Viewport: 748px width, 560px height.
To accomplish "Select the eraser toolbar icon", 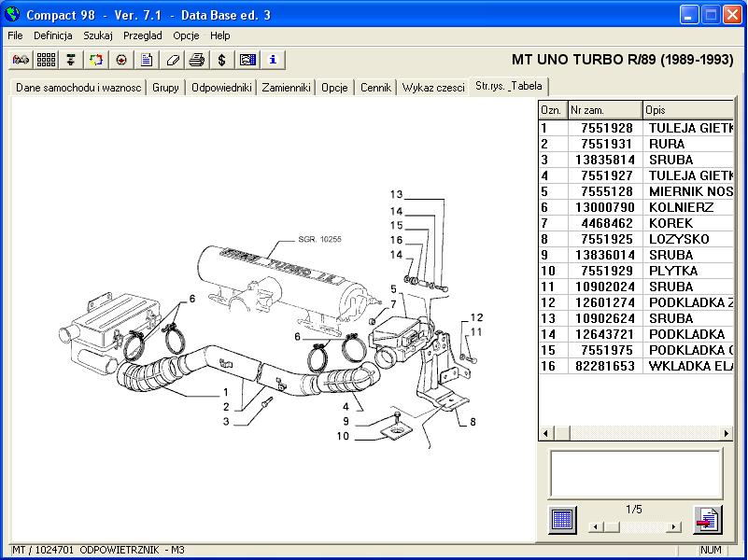I will coord(172,60).
